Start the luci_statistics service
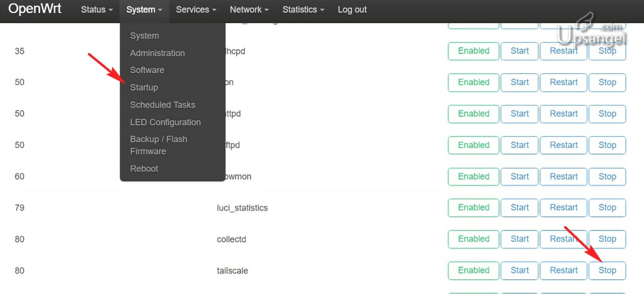The width and height of the screenshot is (644, 294). click(x=519, y=208)
